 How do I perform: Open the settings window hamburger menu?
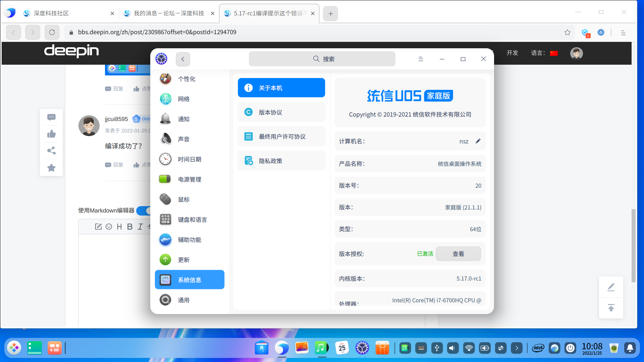421,59
